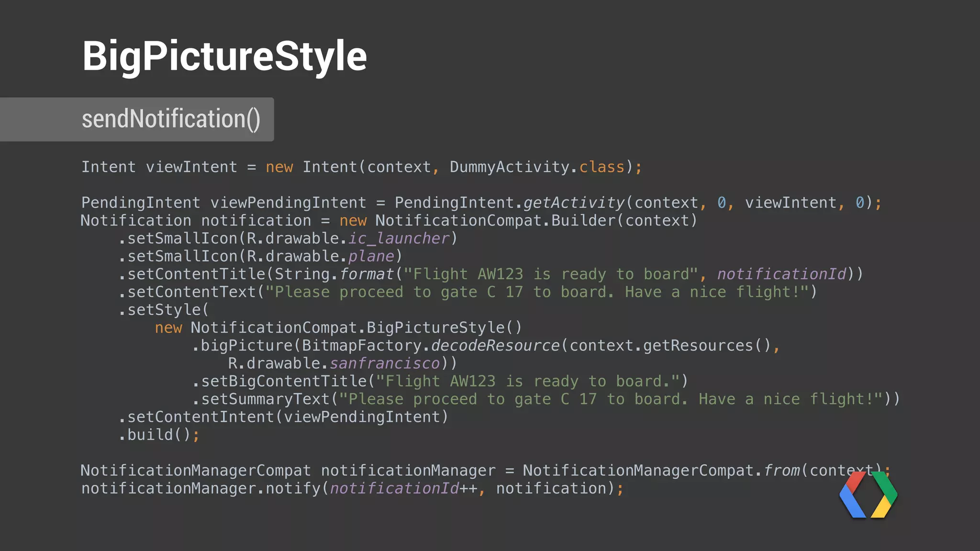980x551 pixels.
Task: Click the R.drawable.sanfrancisco line
Action: point(343,364)
